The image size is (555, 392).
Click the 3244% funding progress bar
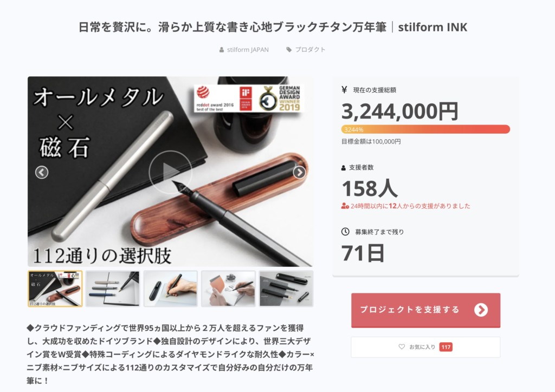(x=425, y=129)
